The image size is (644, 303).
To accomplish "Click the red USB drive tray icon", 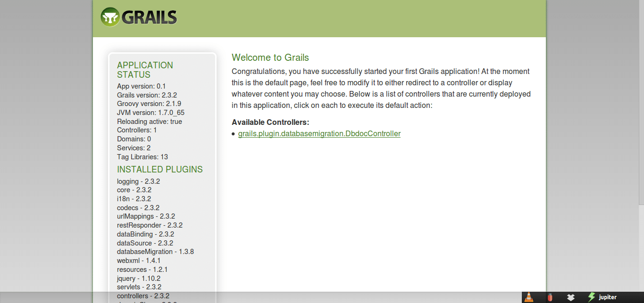I will click(x=550, y=297).
